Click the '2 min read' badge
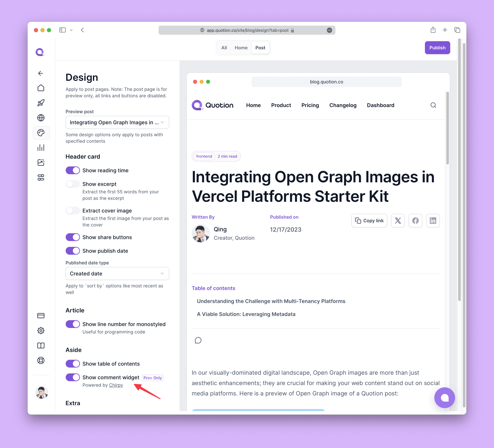This screenshot has height=448, width=494. coord(227,156)
